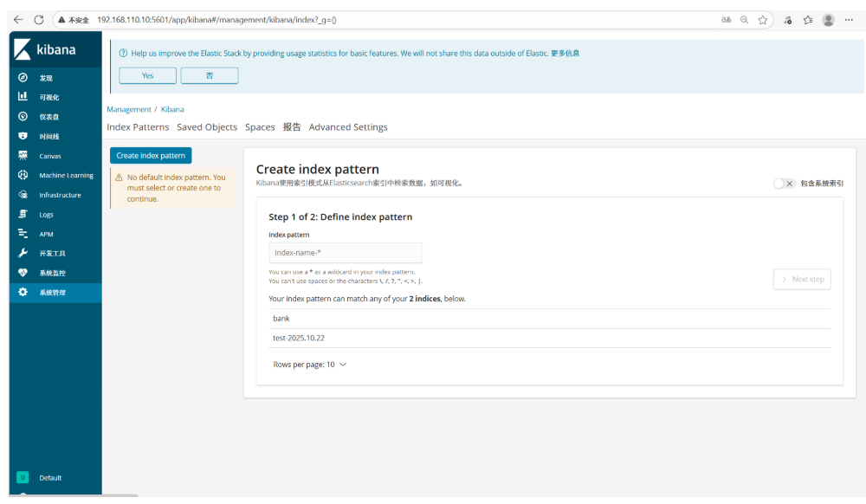This screenshot has height=504, width=866.
Task: Switch to the 报告 (Reporting) tab
Action: tap(292, 127)
